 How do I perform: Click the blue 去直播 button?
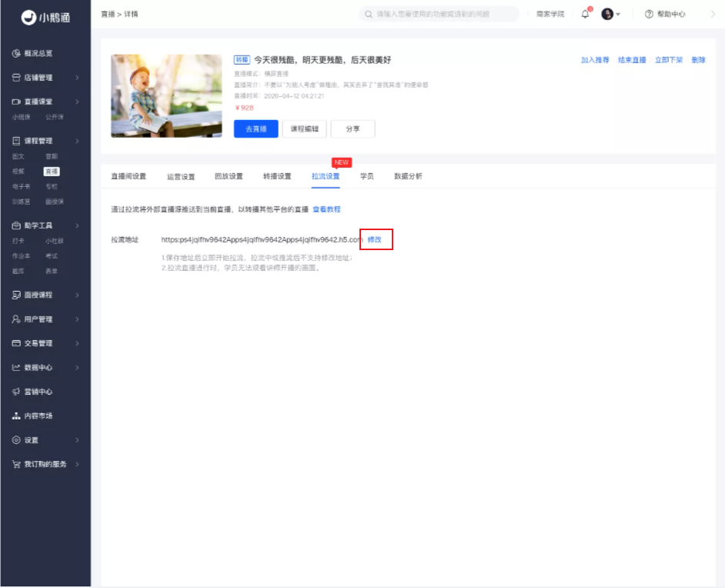[x=256, y=129]
